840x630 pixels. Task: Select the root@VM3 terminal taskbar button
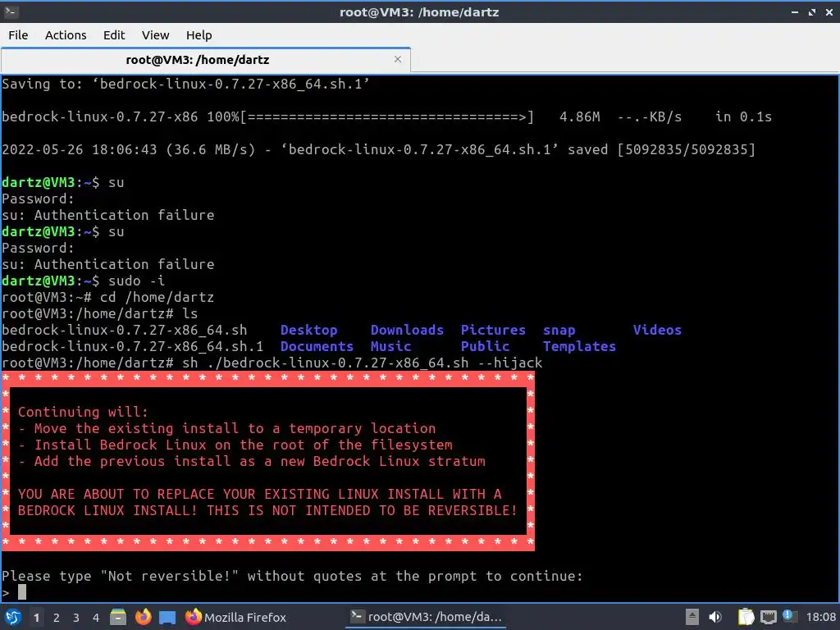click(x=426, y=617)
